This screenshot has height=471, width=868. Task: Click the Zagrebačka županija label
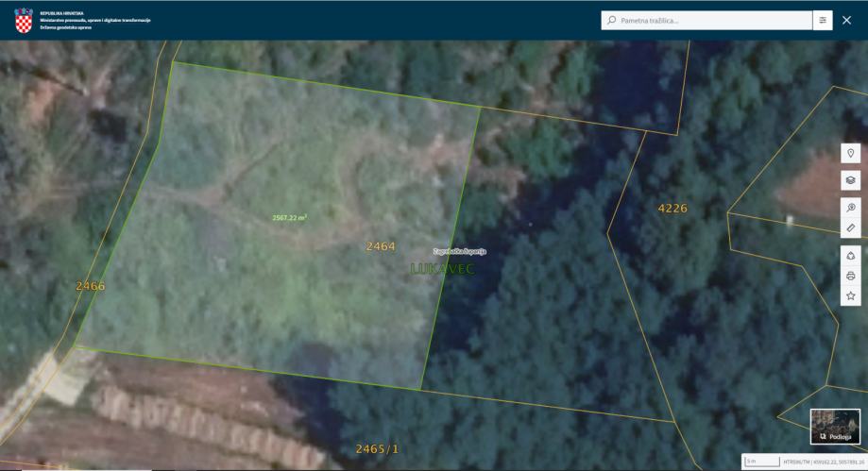[x=459, y=251]
